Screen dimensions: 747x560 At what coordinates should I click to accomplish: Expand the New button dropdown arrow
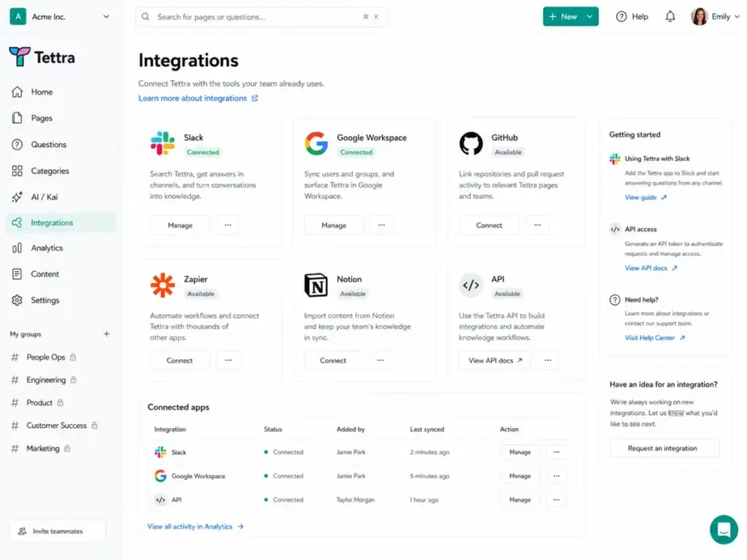pyautogui.click(x=589, y=17)
